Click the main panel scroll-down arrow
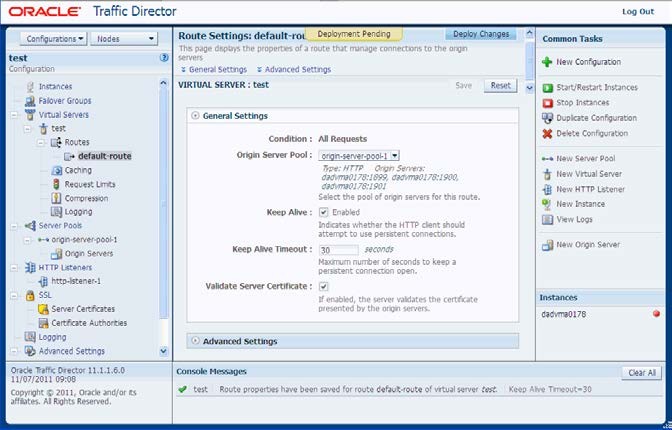This screenshot has height=430, width=672. (530, 88)
